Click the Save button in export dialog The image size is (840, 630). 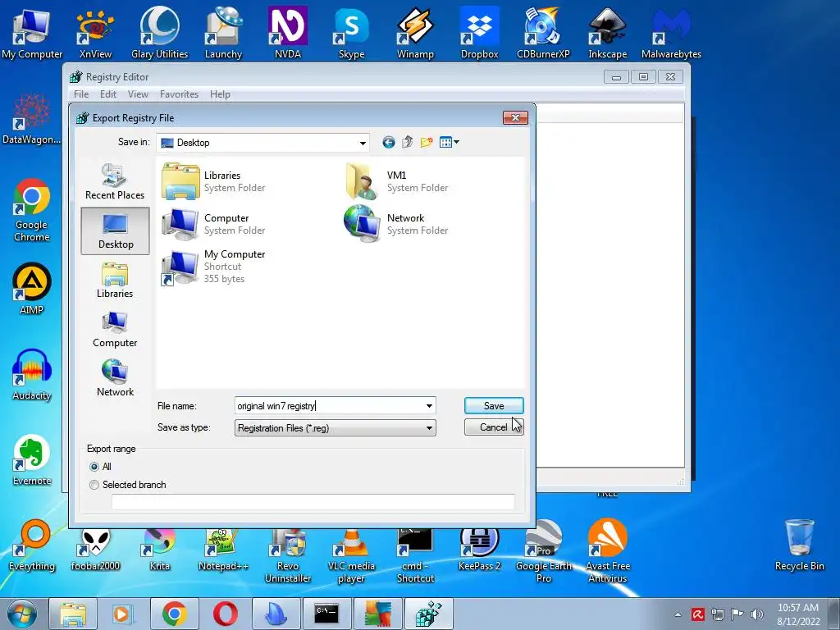coord(493,405)
